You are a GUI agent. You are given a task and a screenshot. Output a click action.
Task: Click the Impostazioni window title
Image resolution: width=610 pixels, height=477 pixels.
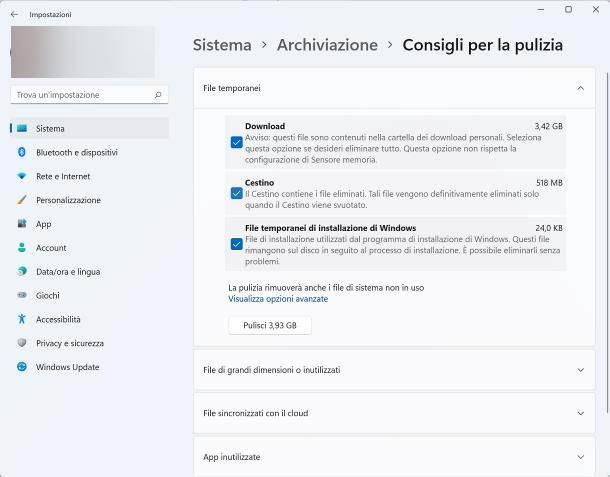coord(50,14)
